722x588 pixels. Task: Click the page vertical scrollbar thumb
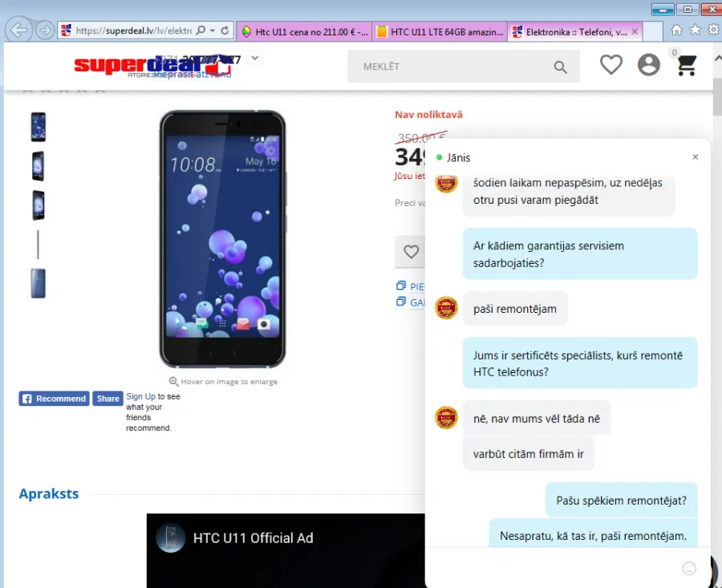717,97
